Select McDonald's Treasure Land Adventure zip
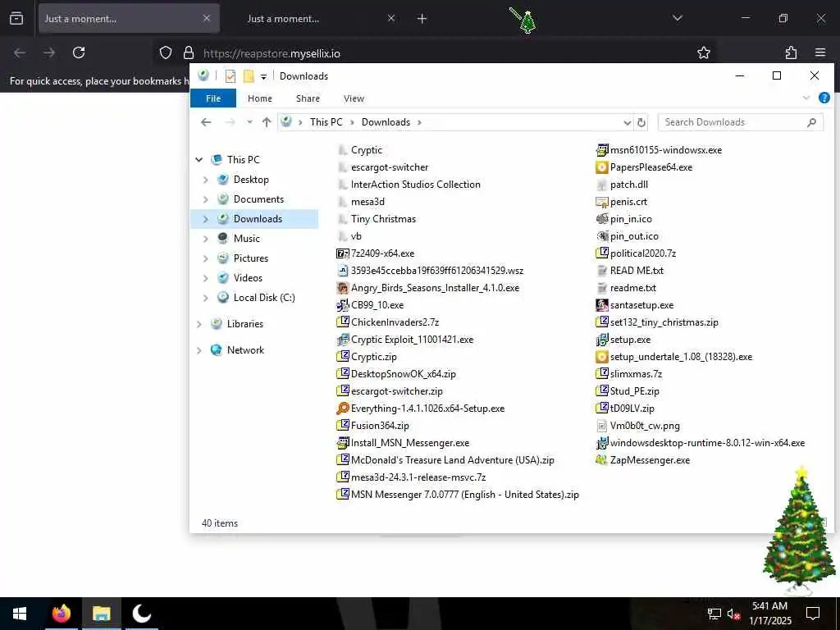The width and height of the screenshot is (840, 630). (x=452, y=460)
